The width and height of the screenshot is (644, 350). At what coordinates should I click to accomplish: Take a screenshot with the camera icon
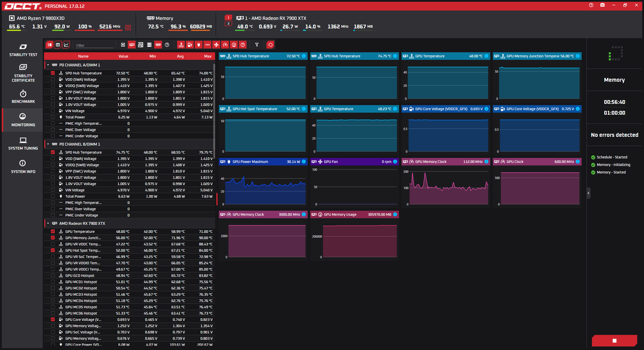[603, 5]
